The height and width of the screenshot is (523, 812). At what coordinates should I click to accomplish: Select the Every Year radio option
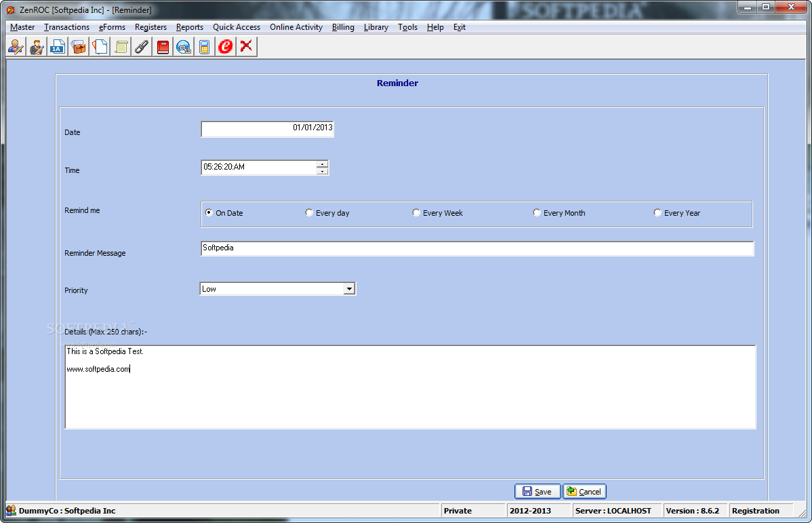click(x=657, y=212)
